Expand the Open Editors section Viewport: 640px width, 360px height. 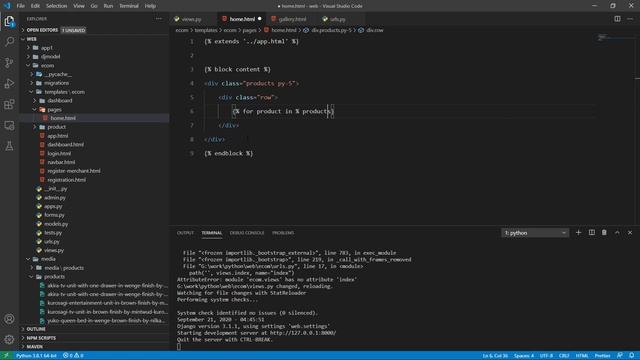pos(95,30)
